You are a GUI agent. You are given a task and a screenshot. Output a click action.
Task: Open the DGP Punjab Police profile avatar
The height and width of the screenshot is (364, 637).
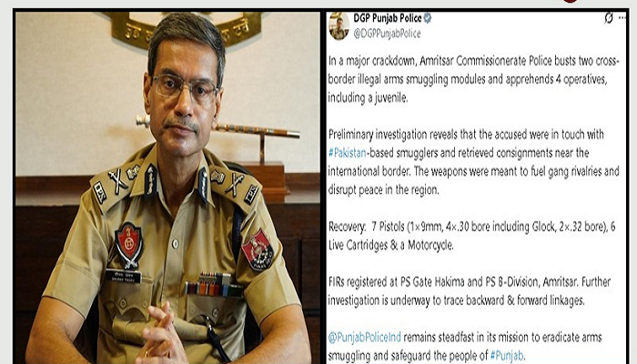pos(339,25)
